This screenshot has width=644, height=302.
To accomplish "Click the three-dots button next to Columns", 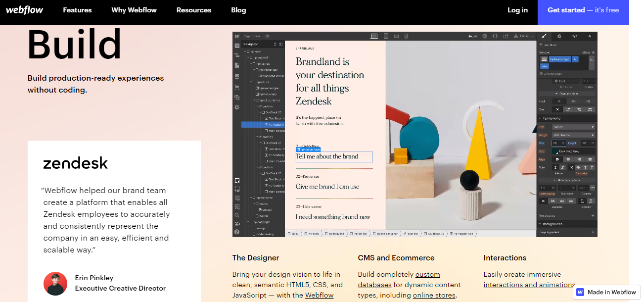I will coord(593,188).
